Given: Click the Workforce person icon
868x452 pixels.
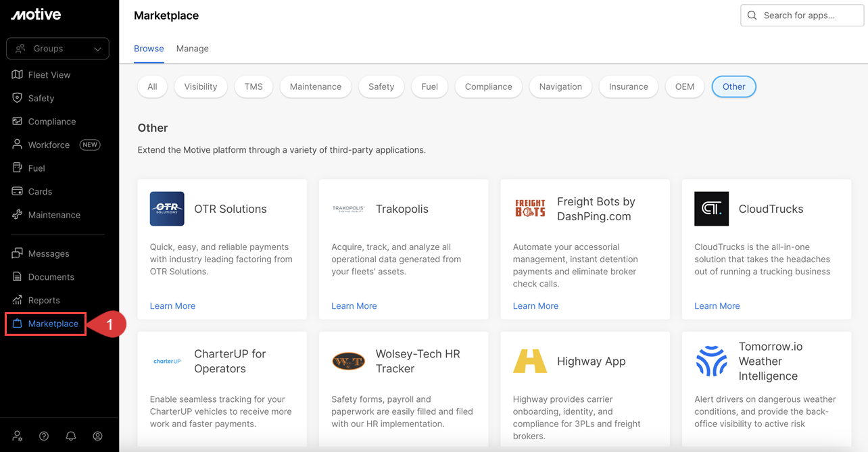Looking at the screenshot, I should pyautogui.click(x=17, y=145).
